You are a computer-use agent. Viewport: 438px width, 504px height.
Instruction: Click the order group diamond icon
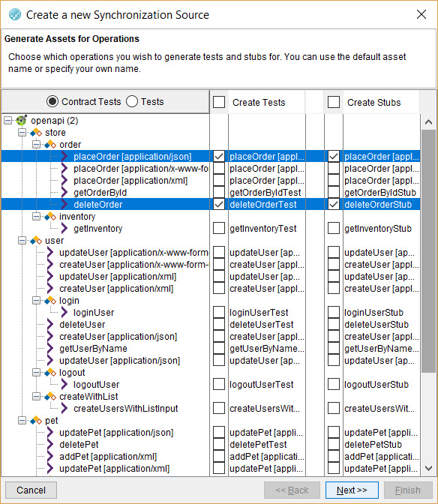tap(50, 145)
